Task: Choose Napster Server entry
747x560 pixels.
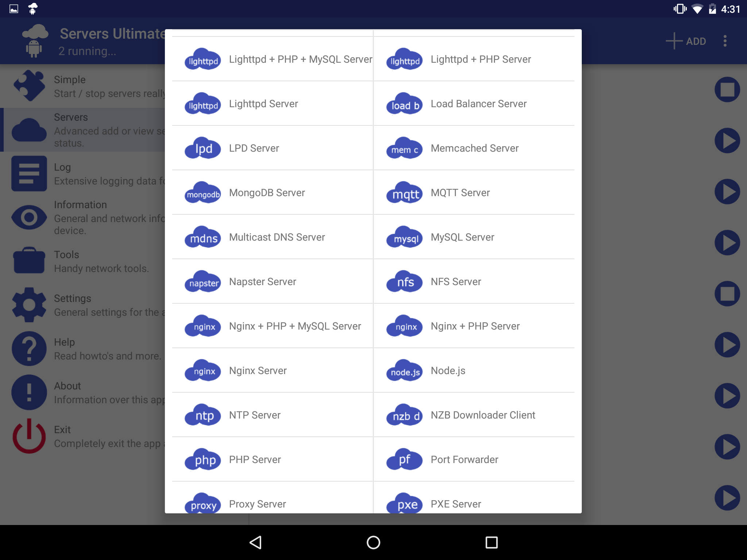Action: click(272, 281)
